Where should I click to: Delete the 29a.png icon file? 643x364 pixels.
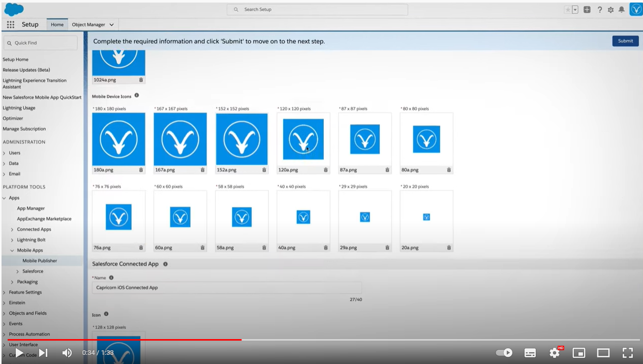[387, 248]
